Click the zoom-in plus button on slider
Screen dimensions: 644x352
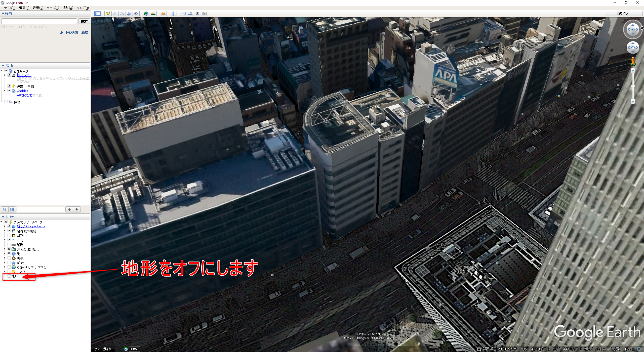(x=633, y=71)
